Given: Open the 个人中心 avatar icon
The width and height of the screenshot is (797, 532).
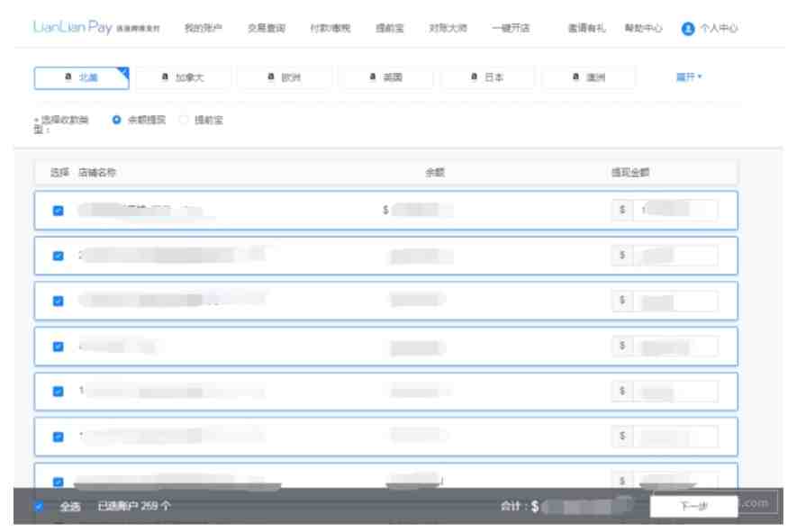Looking at the screenshot, I should [x=688, y=29].
